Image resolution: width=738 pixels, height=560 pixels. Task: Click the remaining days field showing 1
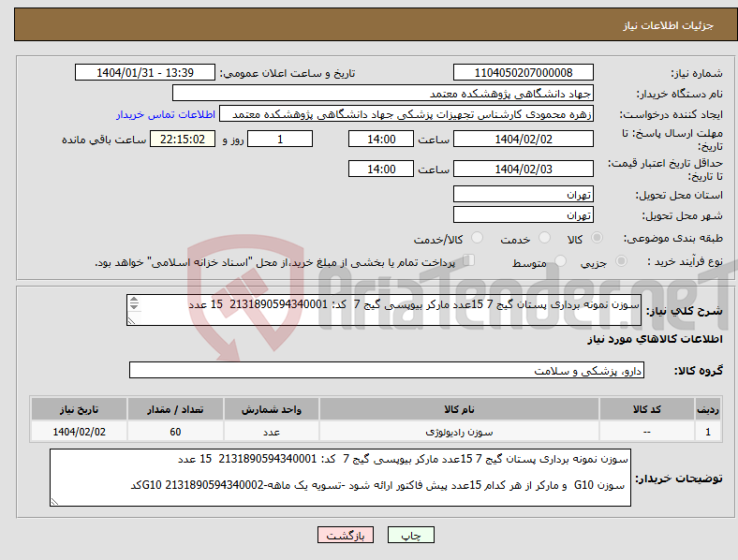tap(280, 139)
